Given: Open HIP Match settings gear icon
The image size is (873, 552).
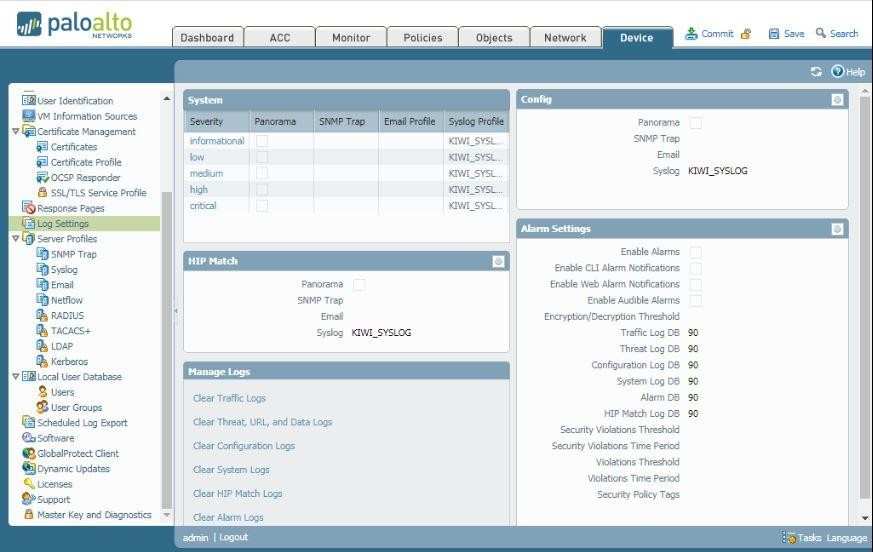Looking at the screenshot, I should point(498,261).
